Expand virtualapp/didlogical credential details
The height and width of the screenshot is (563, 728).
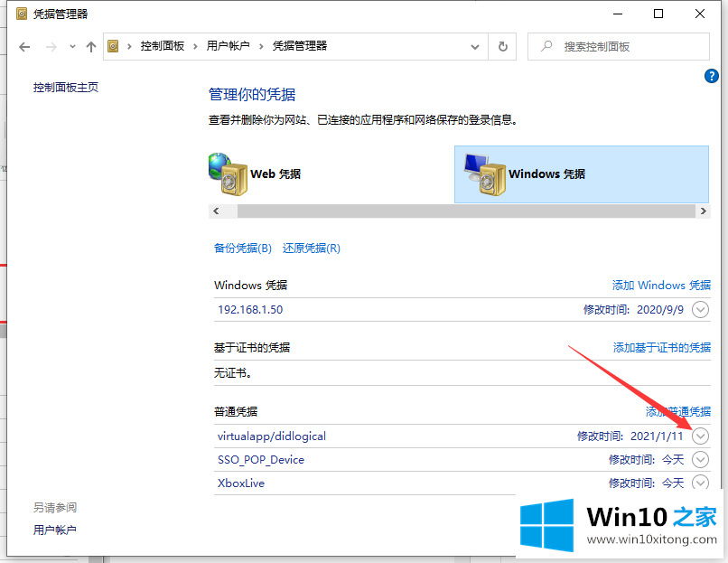tap(700, 436)
